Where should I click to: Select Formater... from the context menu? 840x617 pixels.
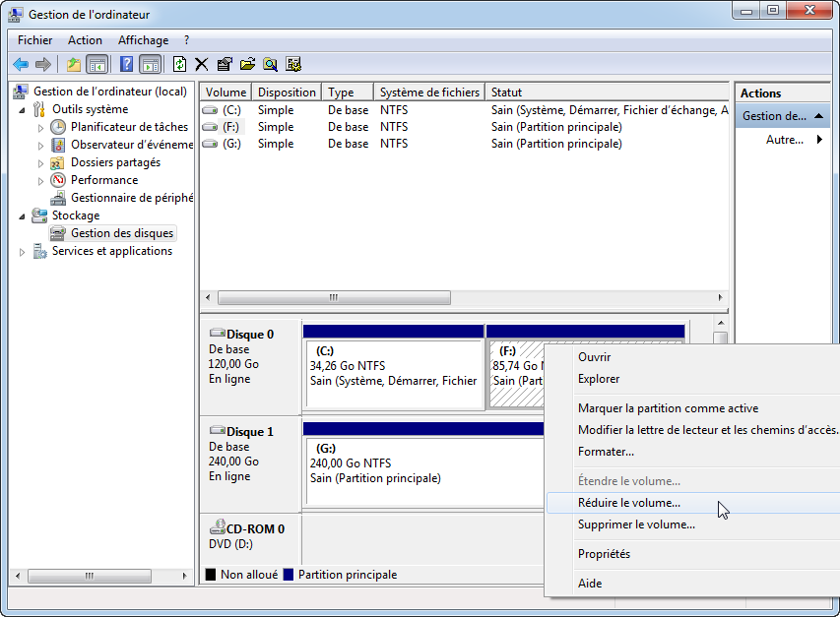[x=606, y=452]
